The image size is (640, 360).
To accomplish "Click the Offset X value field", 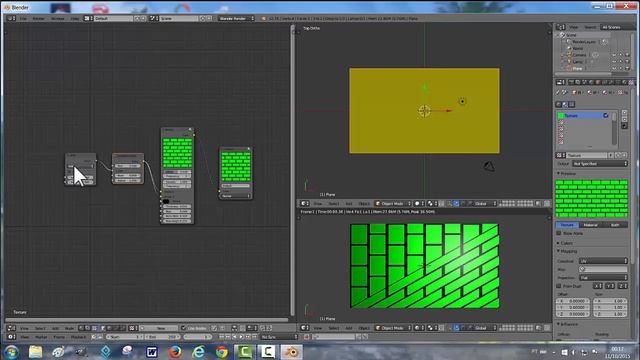I will pyautogui.click(x=573, y=301).
